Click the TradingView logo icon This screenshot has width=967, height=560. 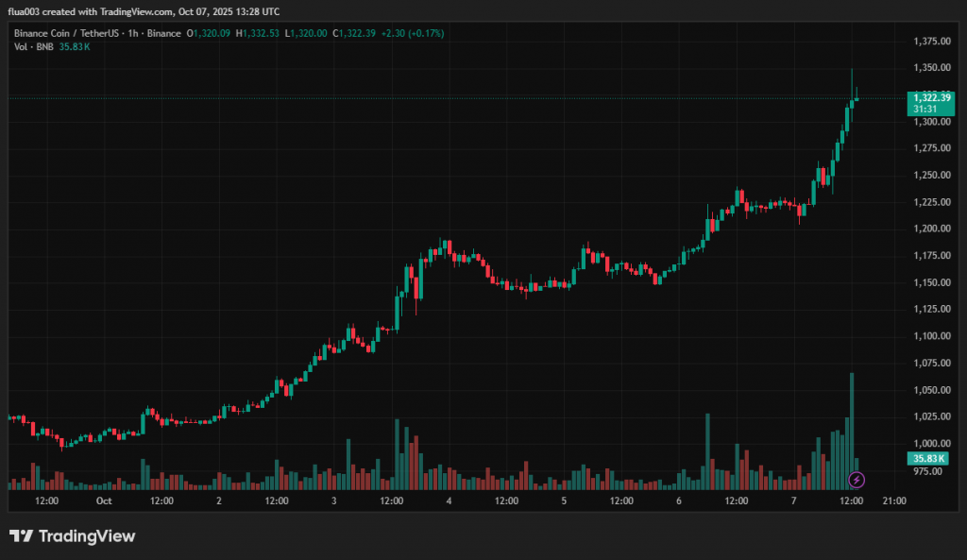[20, 536]
